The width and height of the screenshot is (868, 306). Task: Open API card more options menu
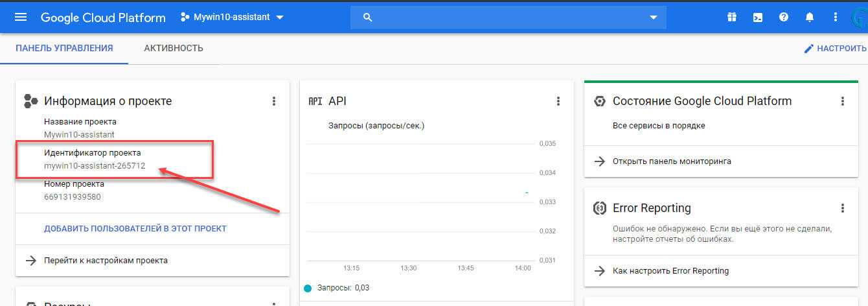(x=558, y=101)
